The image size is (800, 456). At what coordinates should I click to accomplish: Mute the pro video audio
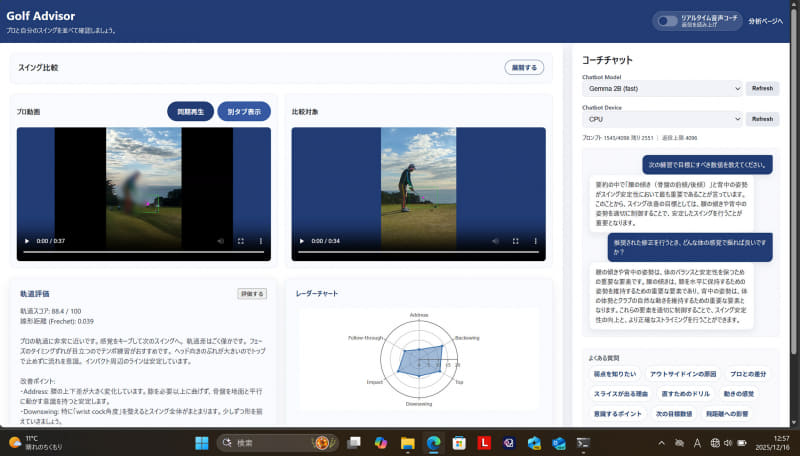221,241
